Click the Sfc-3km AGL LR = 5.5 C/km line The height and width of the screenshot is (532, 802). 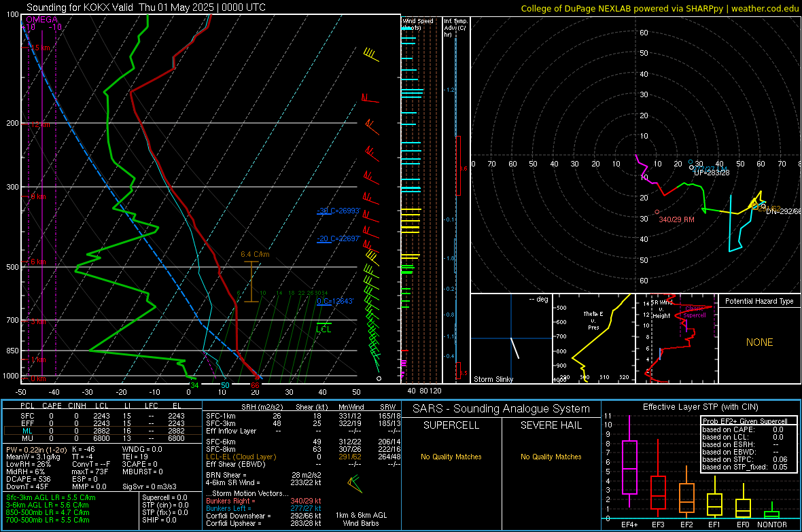pyautogui.click(x=51, y=497)
